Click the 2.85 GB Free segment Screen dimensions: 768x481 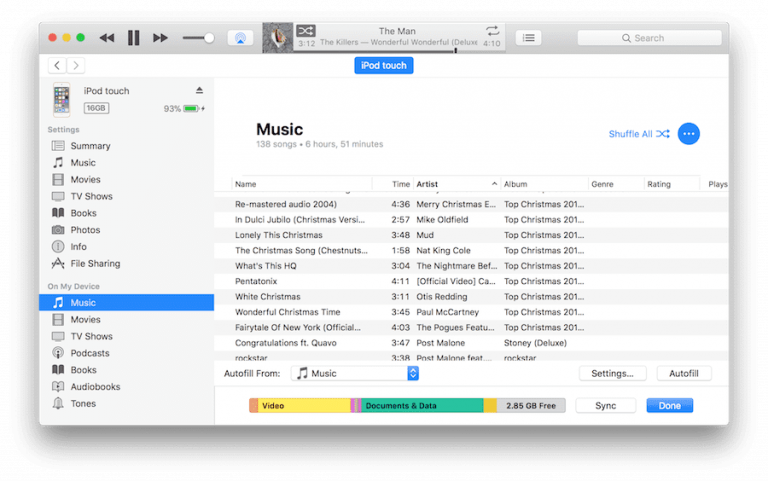pyautogui.click(x=531, y=406)
